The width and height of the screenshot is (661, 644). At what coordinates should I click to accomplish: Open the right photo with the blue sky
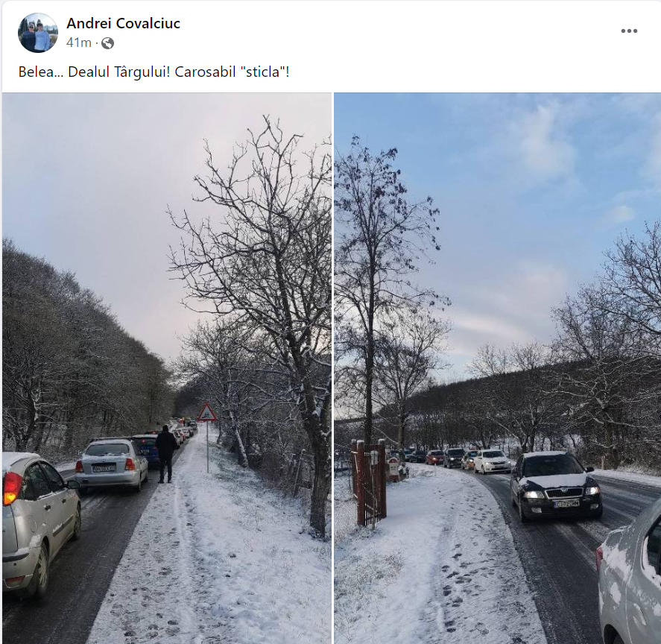coord(498,367)
